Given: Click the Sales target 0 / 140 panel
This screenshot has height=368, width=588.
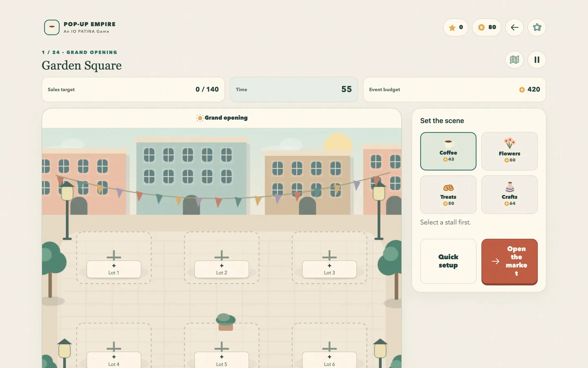Looking at the screenshot, I should tap(133, 90).
